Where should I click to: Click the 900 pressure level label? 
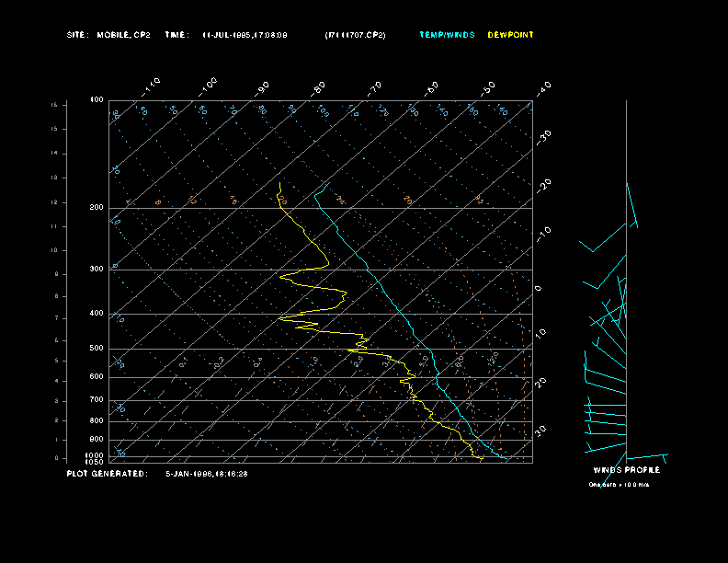coord(97,440)
